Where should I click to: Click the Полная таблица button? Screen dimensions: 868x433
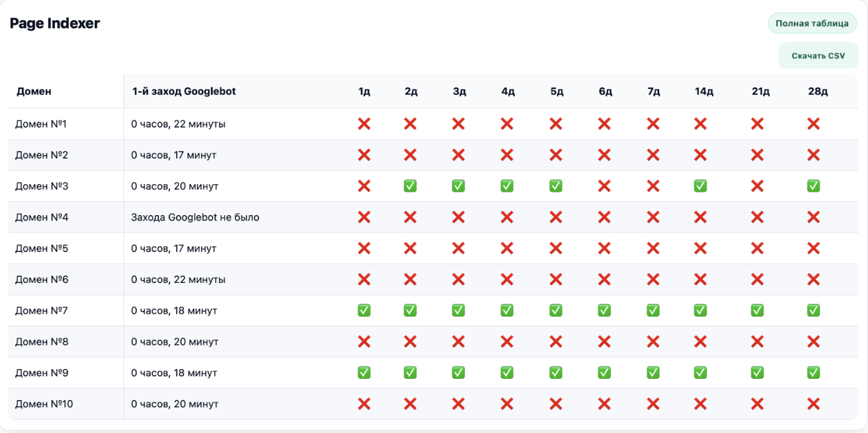(x=811, y=24)
